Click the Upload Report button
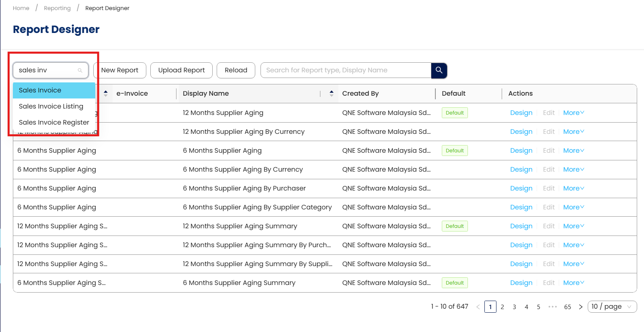 click(181, 70)
